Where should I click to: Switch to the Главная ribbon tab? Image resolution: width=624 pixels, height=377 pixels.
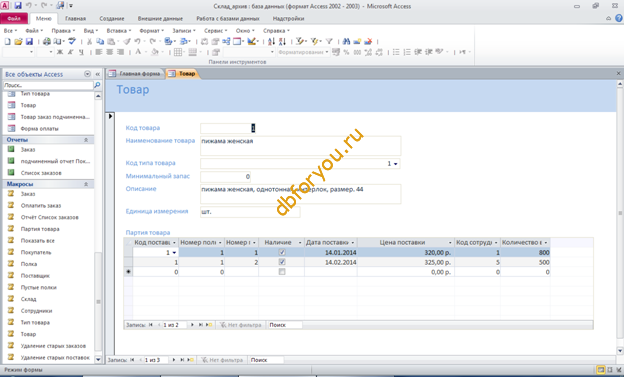click(76, 18)
